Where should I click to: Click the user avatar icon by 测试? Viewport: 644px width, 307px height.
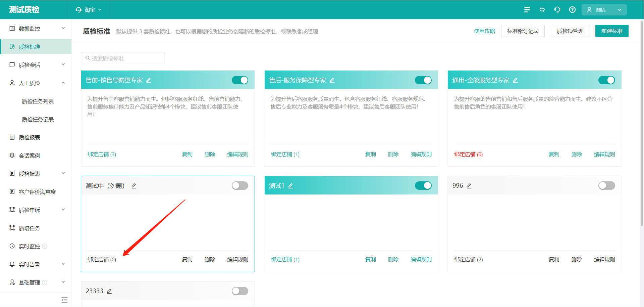(589, 10)
